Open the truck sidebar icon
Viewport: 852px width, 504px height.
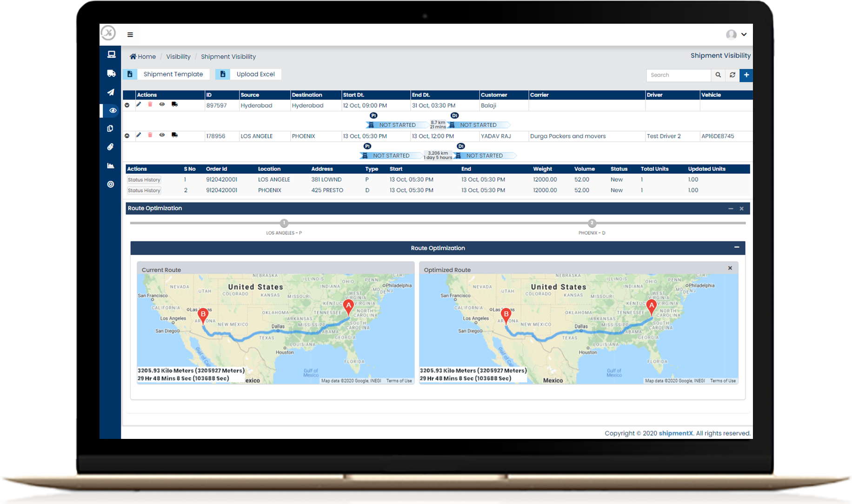111,73
